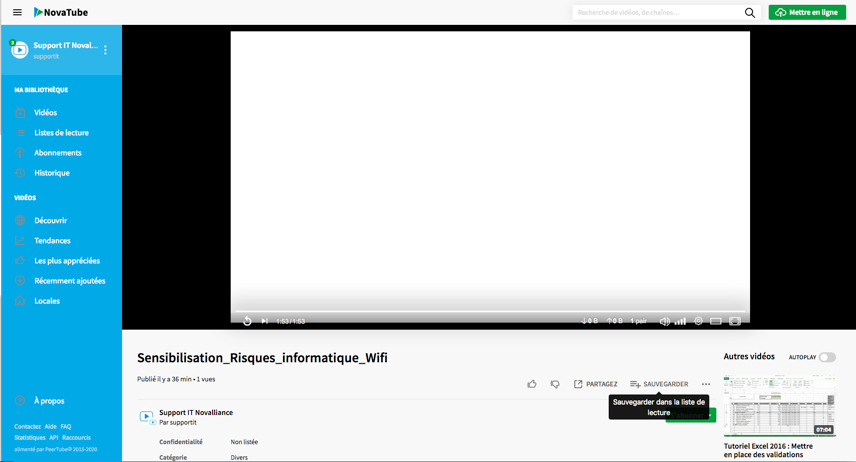Open the hamburger menu
Viewport: 856px width, 462px height.
(x=17, y=13)
